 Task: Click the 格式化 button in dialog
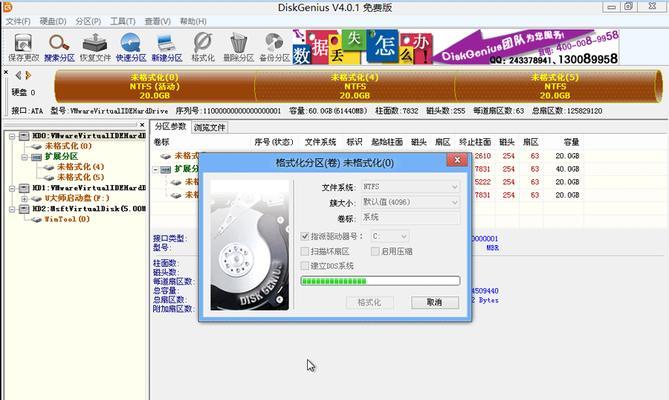369,302
